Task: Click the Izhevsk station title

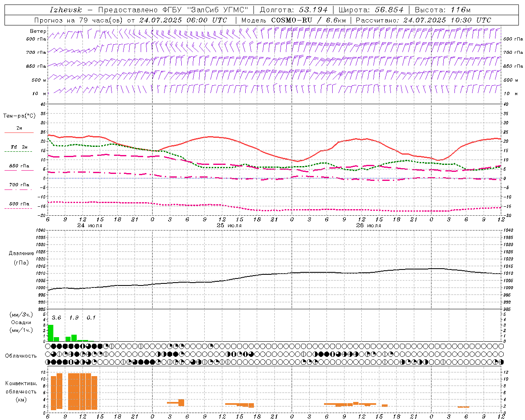Action: 66,10
